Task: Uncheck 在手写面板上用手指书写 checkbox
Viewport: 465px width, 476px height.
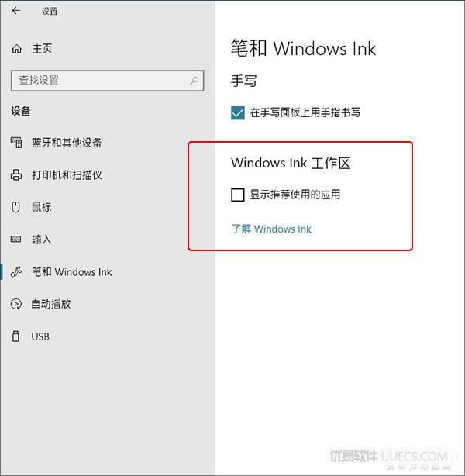Action: [x=238, y=113]
